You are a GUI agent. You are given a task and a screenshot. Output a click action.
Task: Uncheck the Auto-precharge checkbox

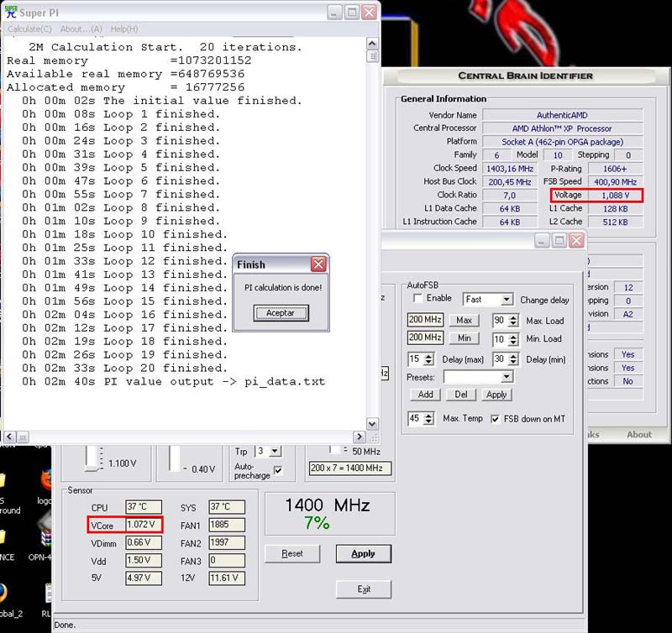[x=278, y=470]
